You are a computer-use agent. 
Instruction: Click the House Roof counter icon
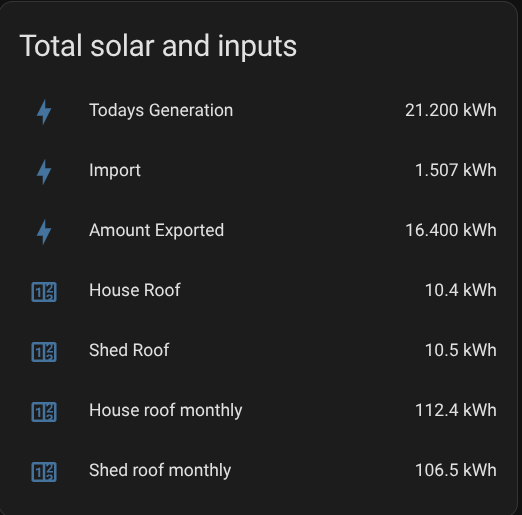44,292
